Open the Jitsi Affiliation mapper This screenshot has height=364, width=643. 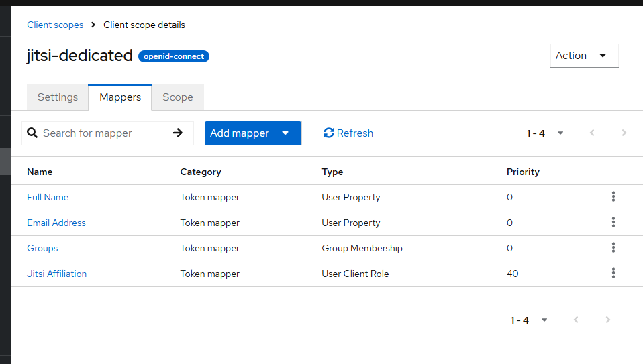pyautogui.click(x=56, y=274)
